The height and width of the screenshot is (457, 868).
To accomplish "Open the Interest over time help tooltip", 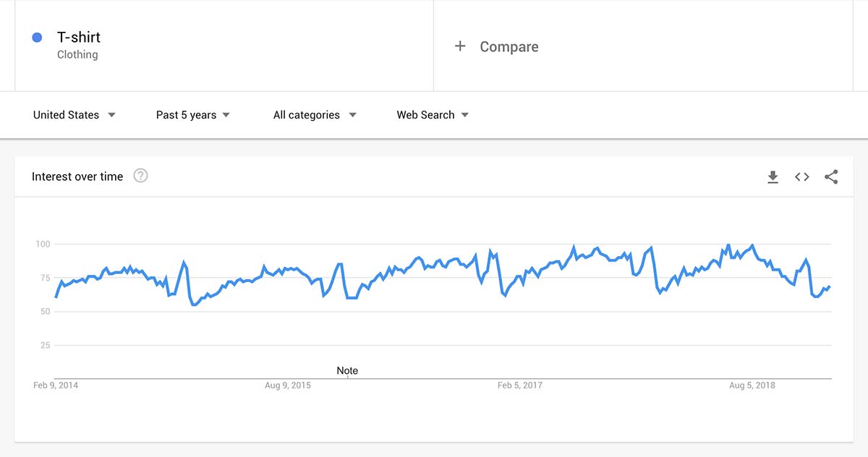I will pos(140,175).
